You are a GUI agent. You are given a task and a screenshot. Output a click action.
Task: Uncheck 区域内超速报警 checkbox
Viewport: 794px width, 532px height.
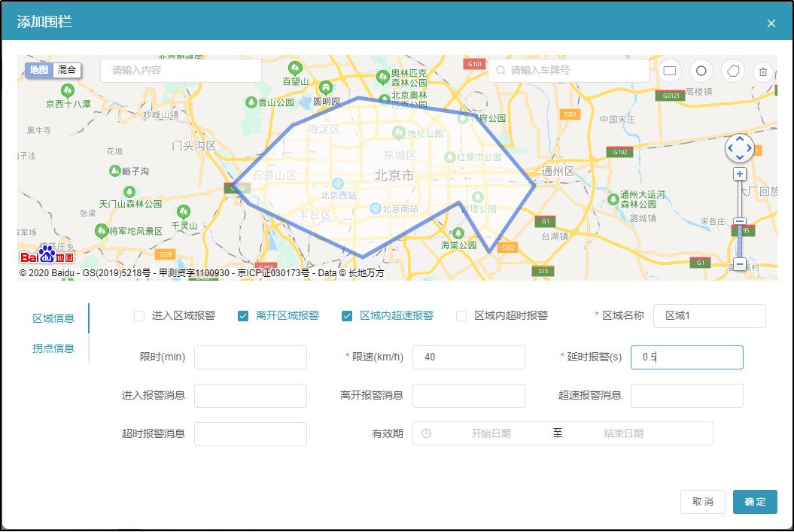(x=347, y=316)
